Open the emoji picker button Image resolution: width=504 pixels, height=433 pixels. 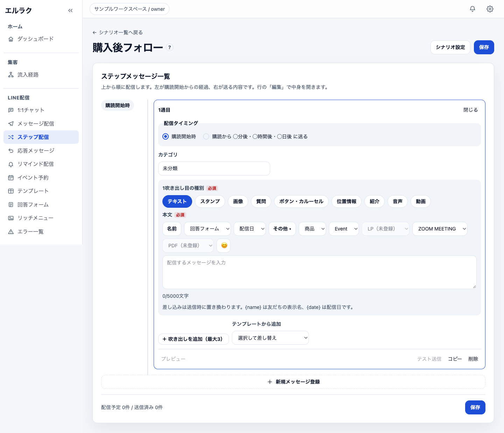point(224,246)
